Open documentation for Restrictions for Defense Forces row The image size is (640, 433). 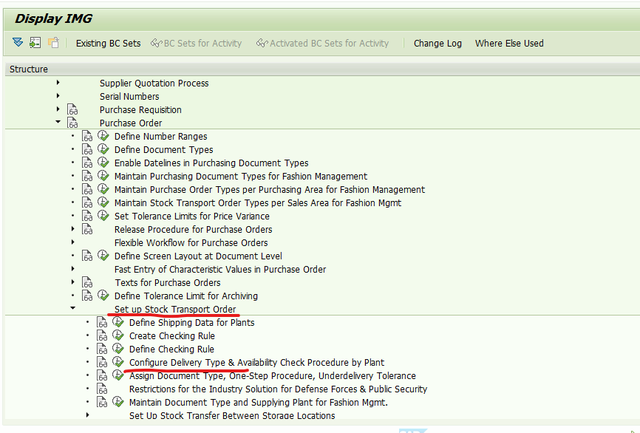click(102, 389)
